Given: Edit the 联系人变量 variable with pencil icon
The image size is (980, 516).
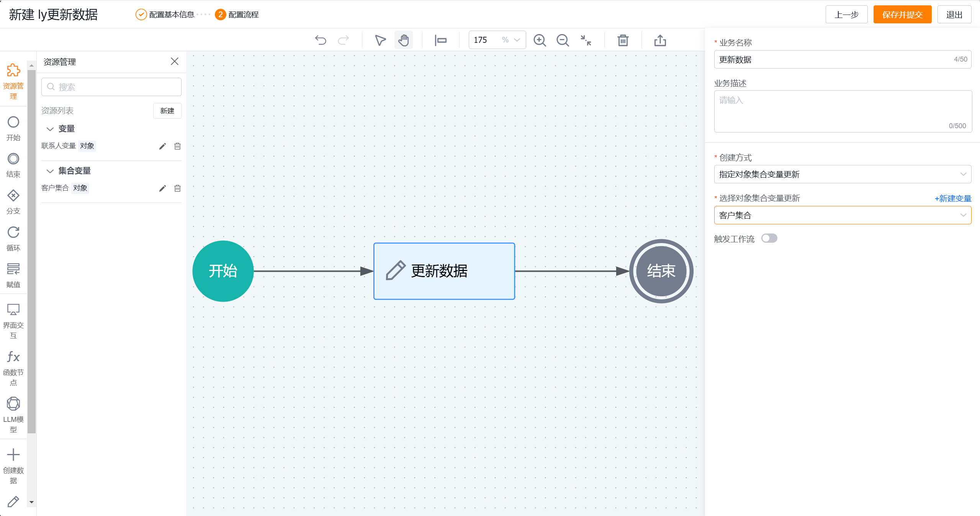Looking at the screenshot, I should 162,146.
